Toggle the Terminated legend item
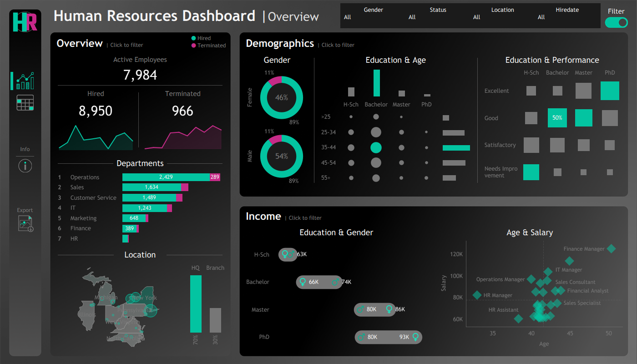Image resolution: width=637 pixels, height=364 pixels. (208, 45)
